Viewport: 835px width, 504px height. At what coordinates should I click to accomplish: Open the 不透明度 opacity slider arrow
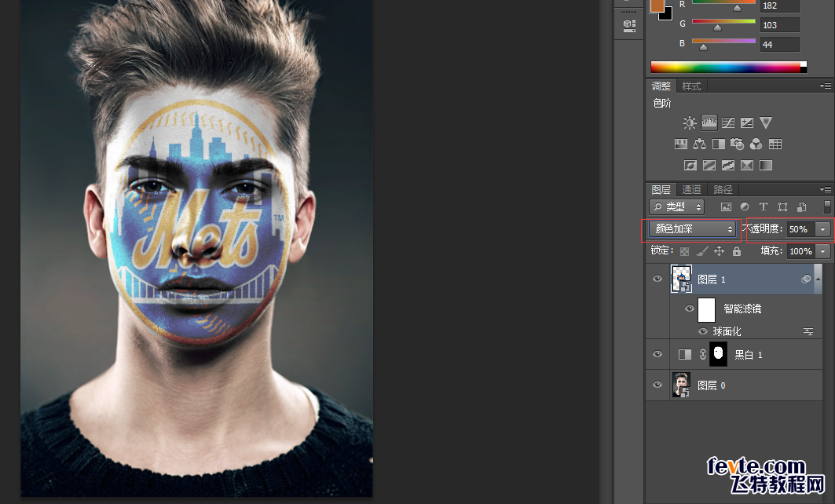822,229
